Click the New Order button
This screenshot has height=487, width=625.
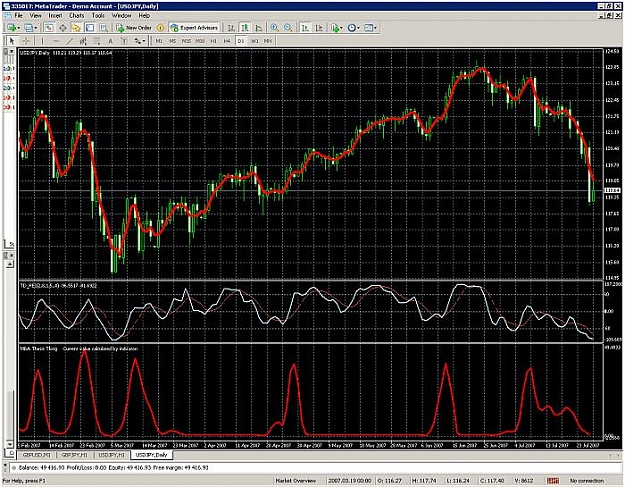pos(134,28)
